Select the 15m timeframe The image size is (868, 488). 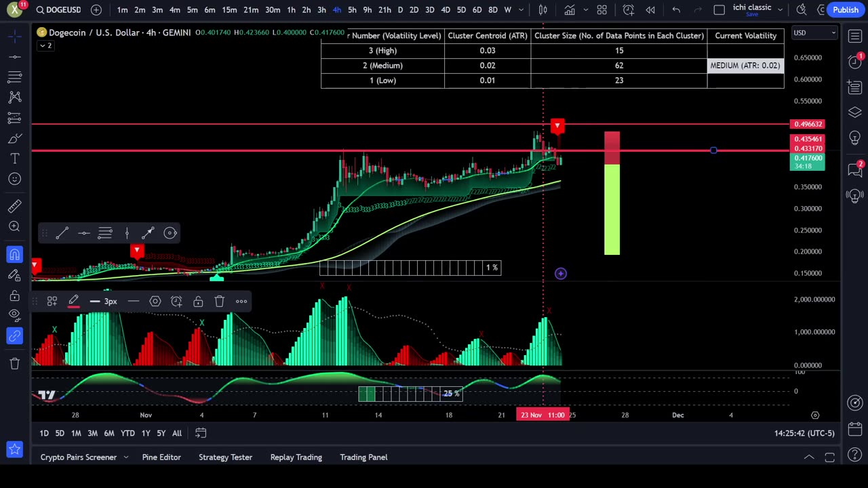pyautogui.click(x=229, y=9)
